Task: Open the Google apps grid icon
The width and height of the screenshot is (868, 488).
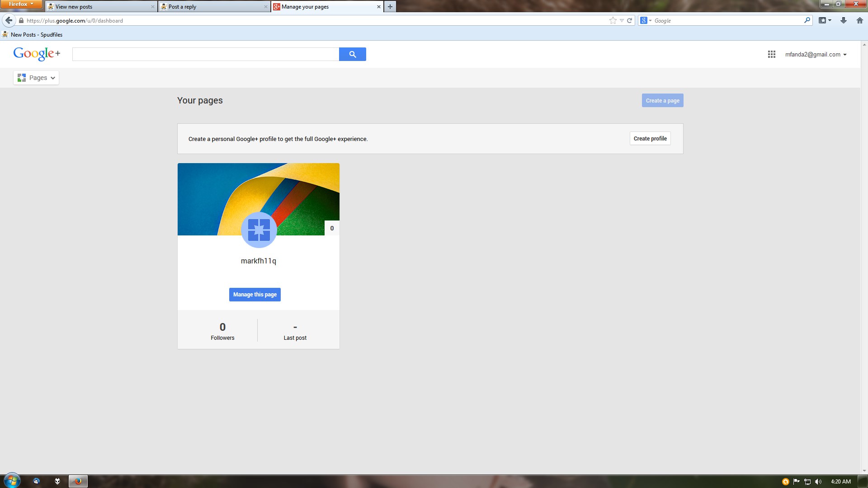Action: coord(771,54)
